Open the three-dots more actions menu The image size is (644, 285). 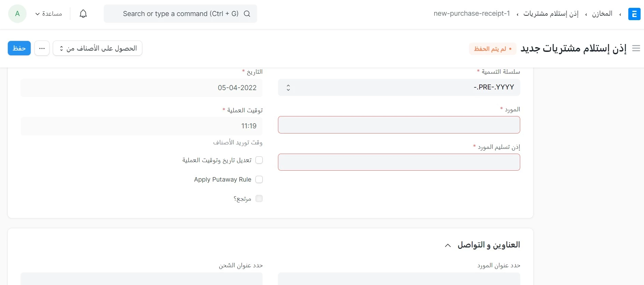pyautogui.click(x=42, y=48)
